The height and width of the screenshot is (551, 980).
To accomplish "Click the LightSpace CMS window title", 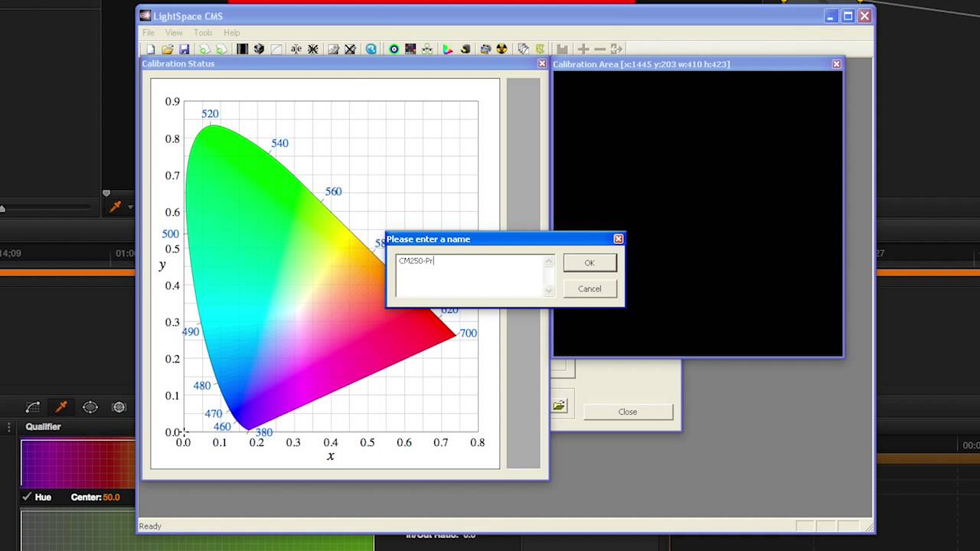I will coord(188,16).
